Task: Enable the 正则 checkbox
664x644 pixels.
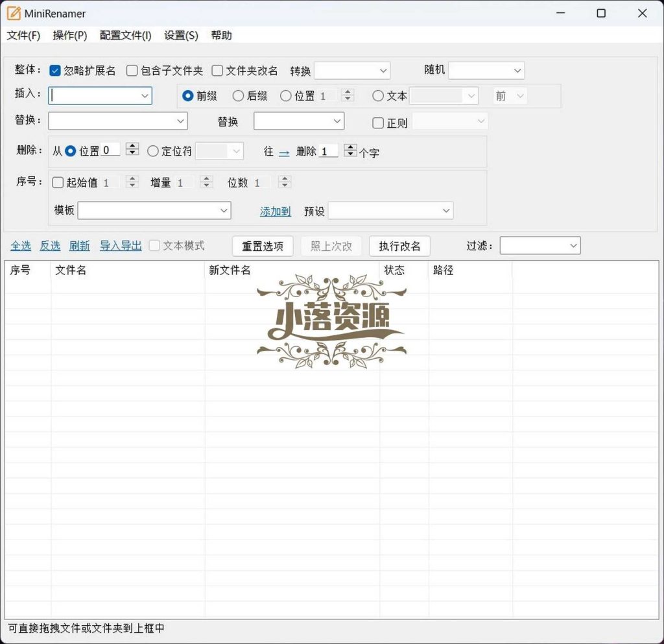Action: (x=378, y=123)
